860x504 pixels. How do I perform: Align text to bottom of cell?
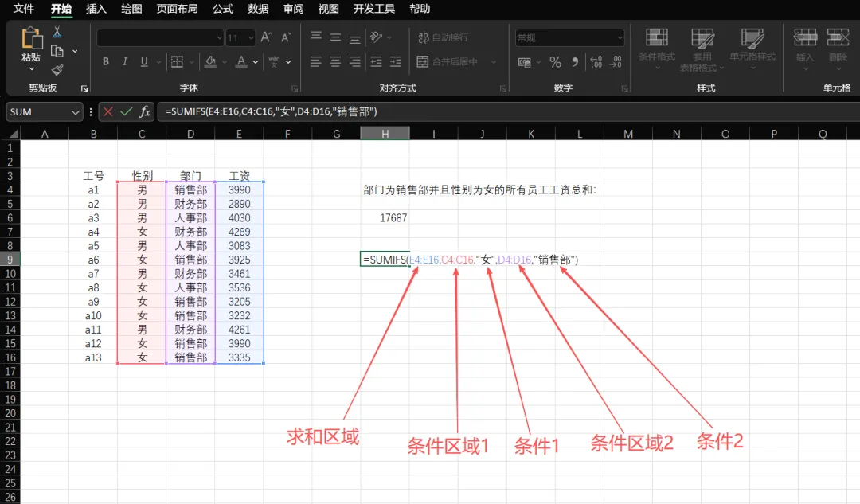[x=355, y=38]
